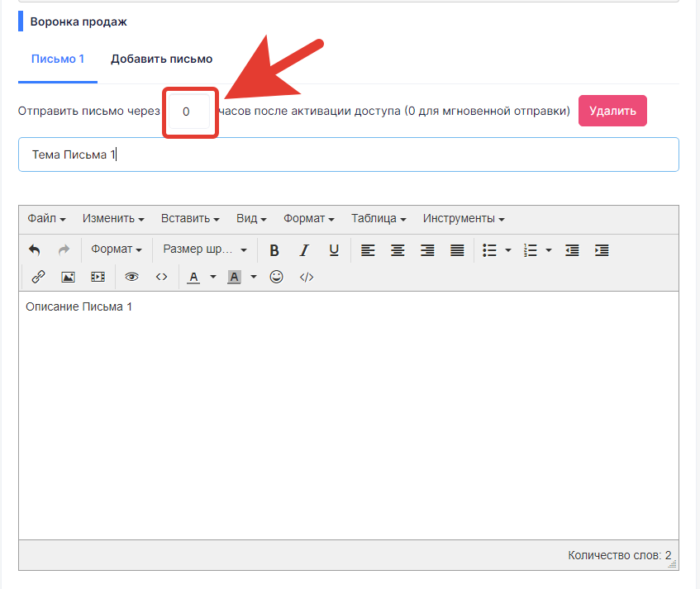The height and width of the screenshot is (589, 700).
Task: Open background color palette dropdown arrow
Action: [x=254, y=277]
